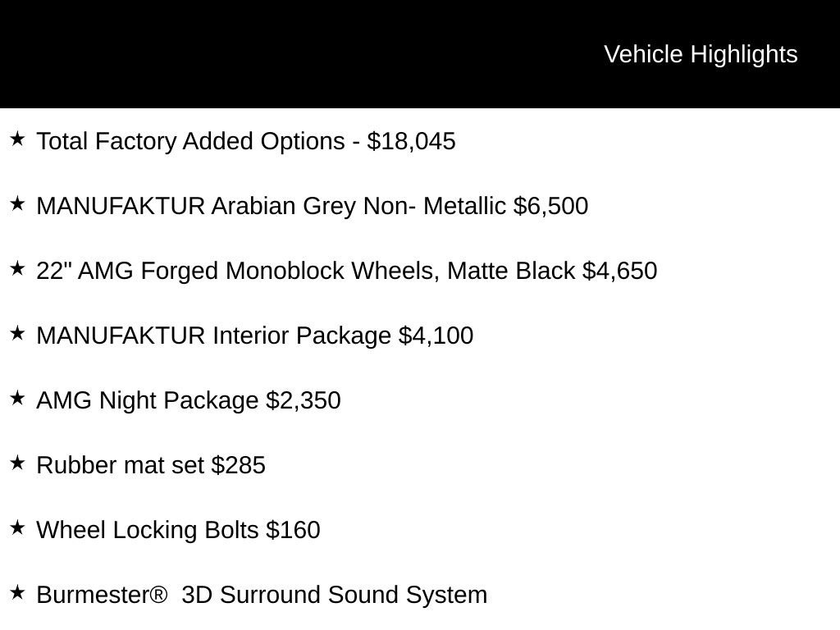Click the $4,650 wheels price

pos(620,271)
